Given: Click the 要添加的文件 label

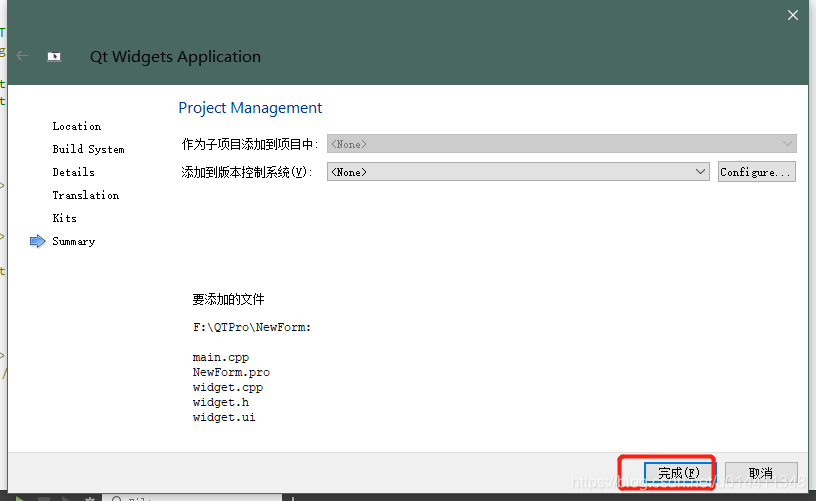Looking at the screenshot, I should [x=228, y=299].
